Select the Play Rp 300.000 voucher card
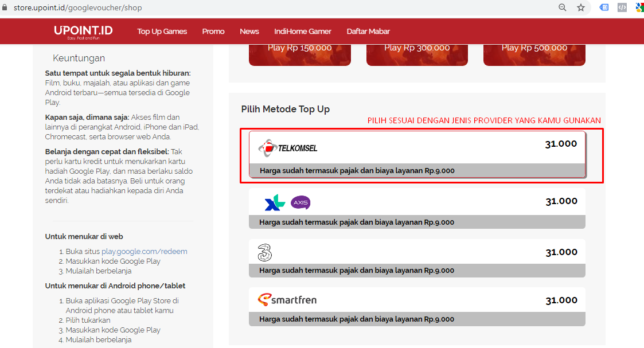The image size is (644, 348). tap(417, 54)
